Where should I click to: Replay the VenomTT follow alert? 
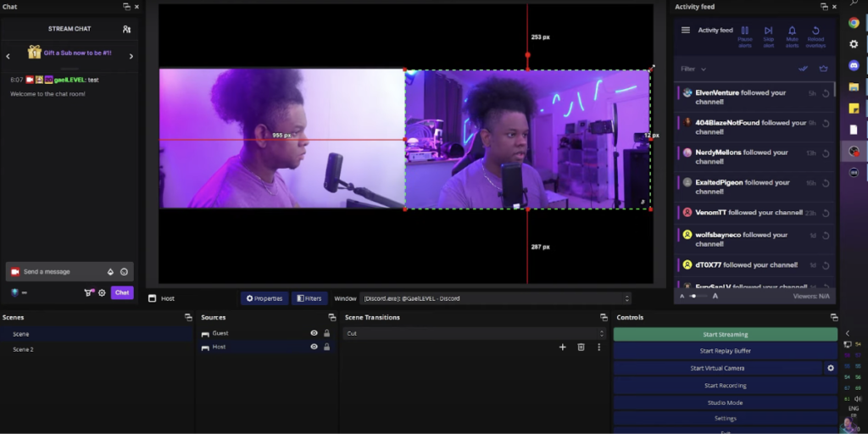826,213
